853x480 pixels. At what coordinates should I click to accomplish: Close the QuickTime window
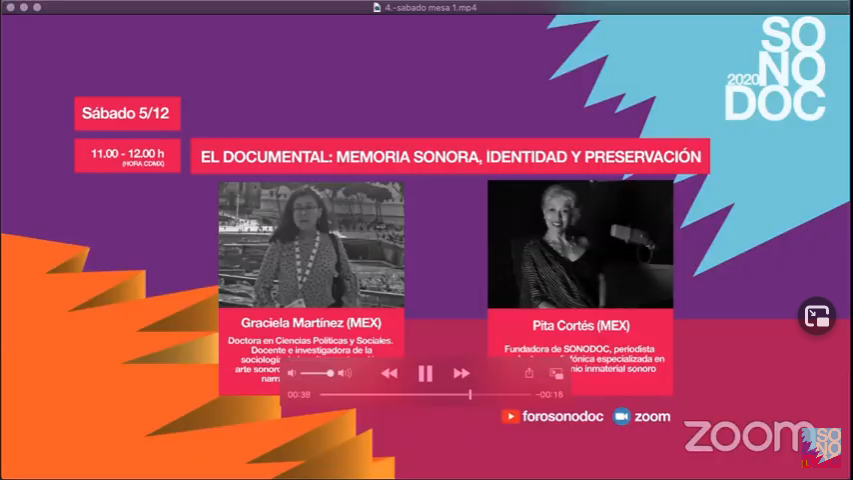(10, 8)
